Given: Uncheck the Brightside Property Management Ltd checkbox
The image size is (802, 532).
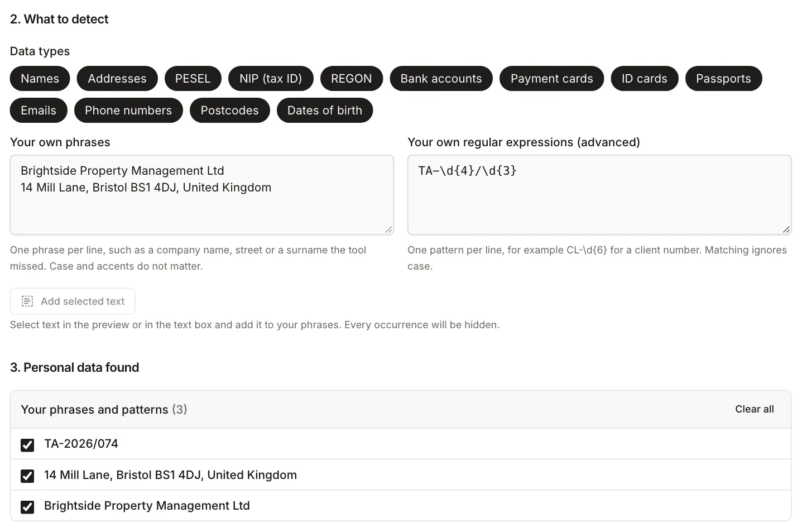Looking at the screenshot, I should tap(27, 507).
